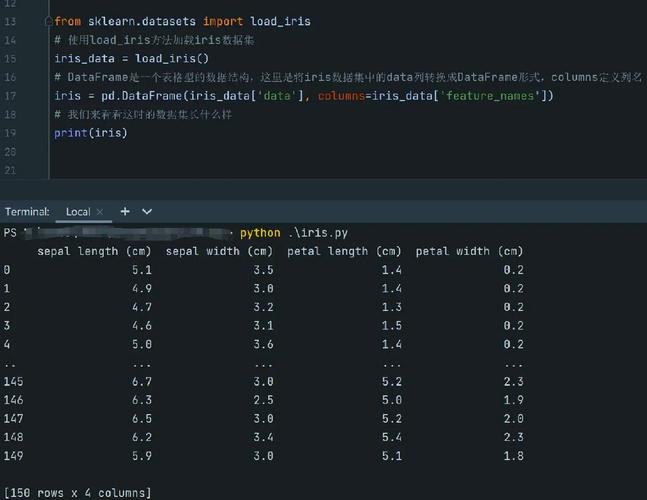Click row index 145 in output
647x500 pixels.
click(14, 381)
